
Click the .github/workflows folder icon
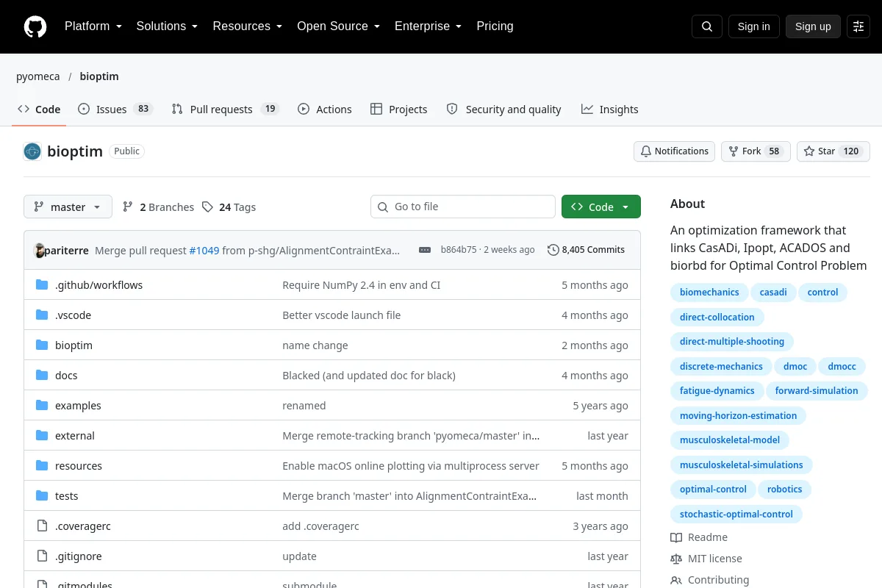[42, 284]
